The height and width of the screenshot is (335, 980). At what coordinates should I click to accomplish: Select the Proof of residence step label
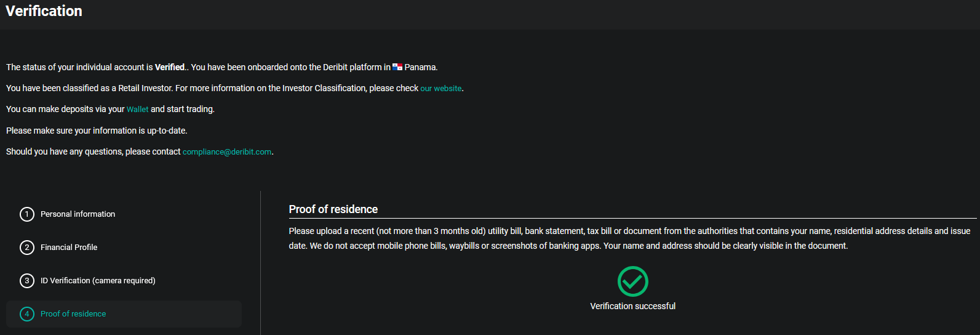click(73, 314)
